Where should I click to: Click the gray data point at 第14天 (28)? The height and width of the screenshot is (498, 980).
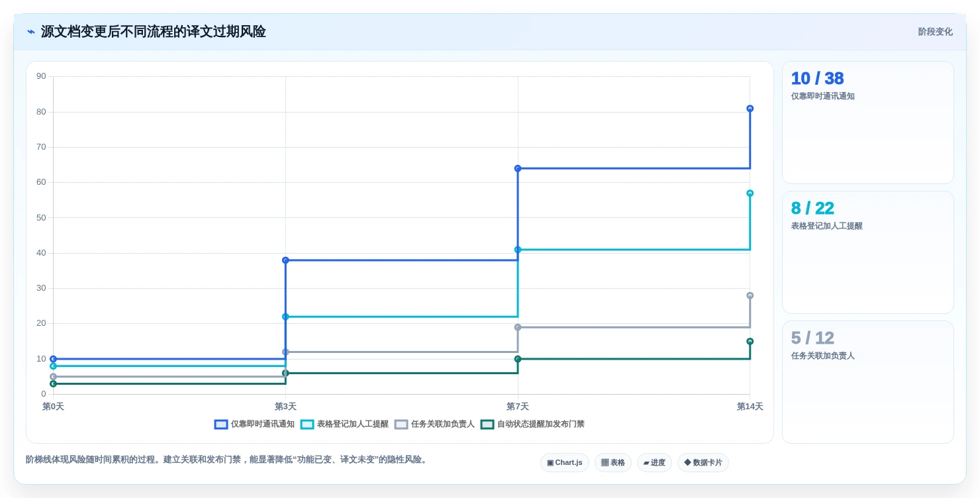tap(750, 295)
